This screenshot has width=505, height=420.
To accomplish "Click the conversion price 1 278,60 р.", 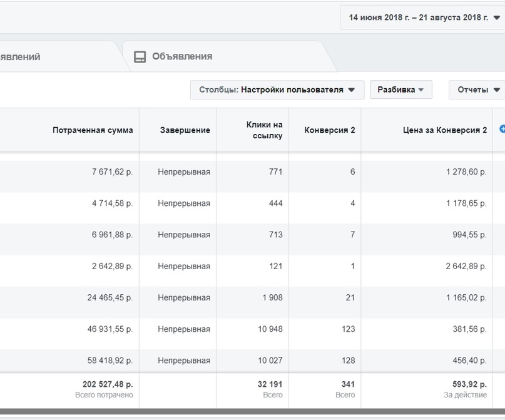I will pos(466,172).
